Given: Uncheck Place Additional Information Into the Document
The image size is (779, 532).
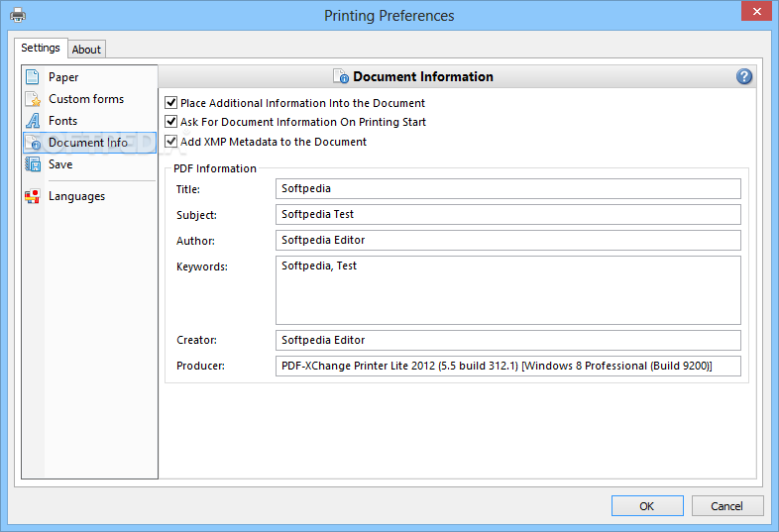Looking at the screenshot, I should click(x=170, y=103).
